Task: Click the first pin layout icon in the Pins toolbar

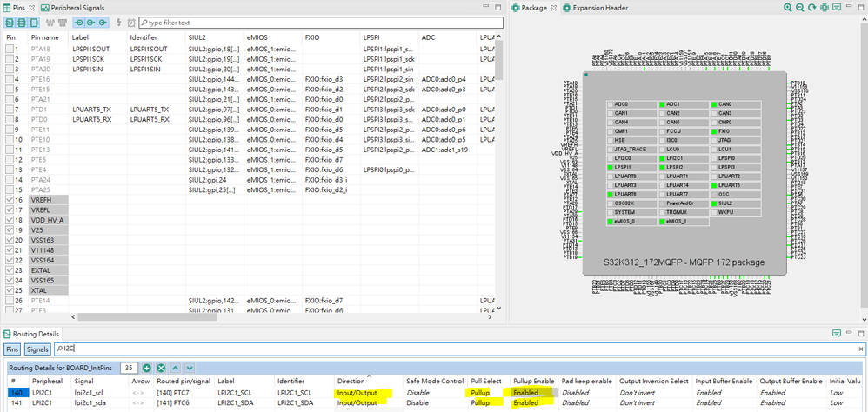Action: (10, 23)
